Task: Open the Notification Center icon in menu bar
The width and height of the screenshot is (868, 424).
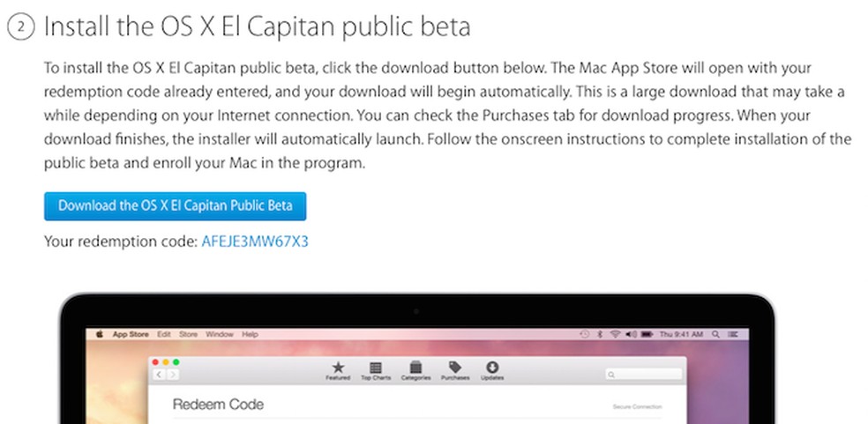Action: pyautogui.click(x=733, y=334)
